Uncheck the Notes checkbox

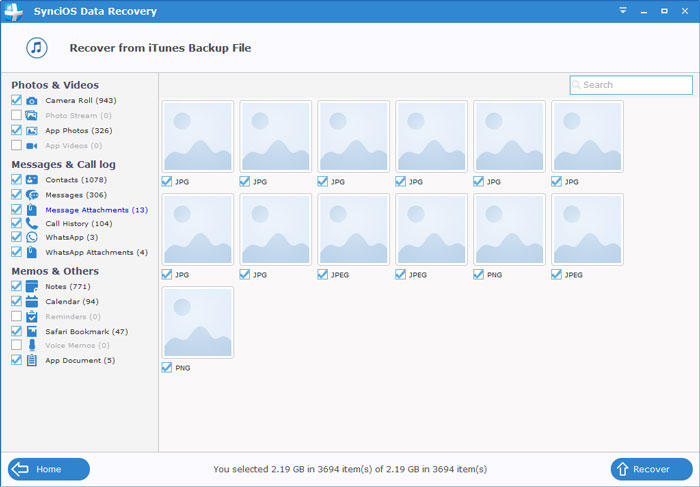point(16,286)
